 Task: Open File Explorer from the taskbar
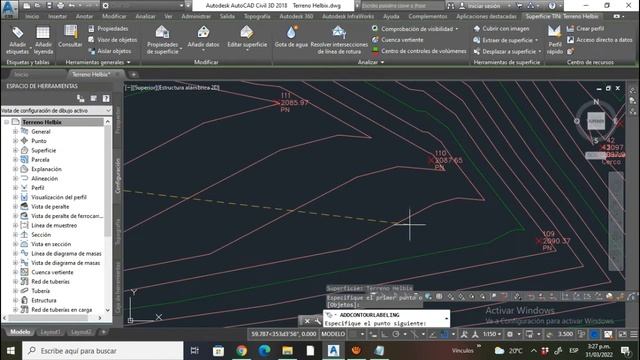(x=287, y=351)
